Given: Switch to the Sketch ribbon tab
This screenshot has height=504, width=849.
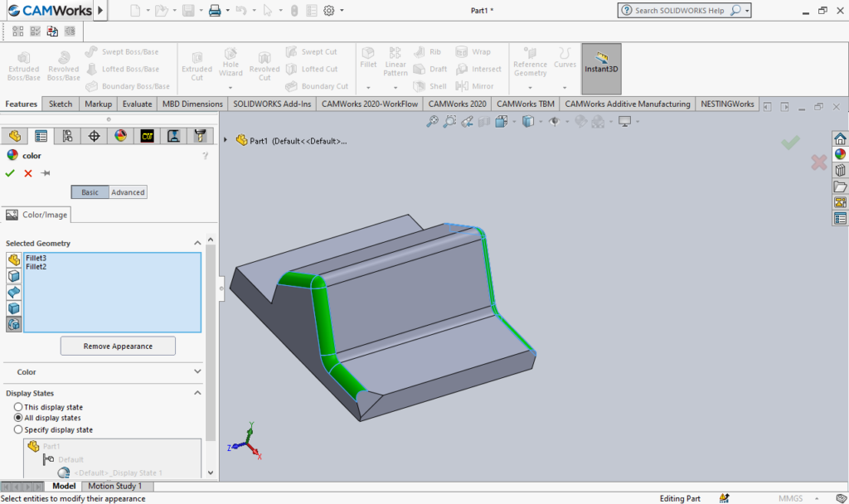Looking at the screenshot, I should pos(60,104).
